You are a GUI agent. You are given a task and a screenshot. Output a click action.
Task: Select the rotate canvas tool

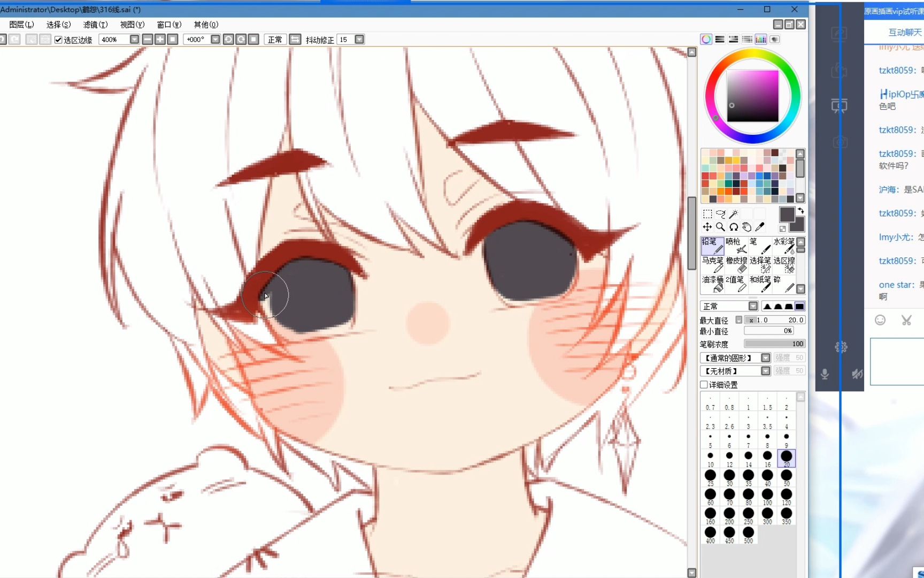[734, 227]
